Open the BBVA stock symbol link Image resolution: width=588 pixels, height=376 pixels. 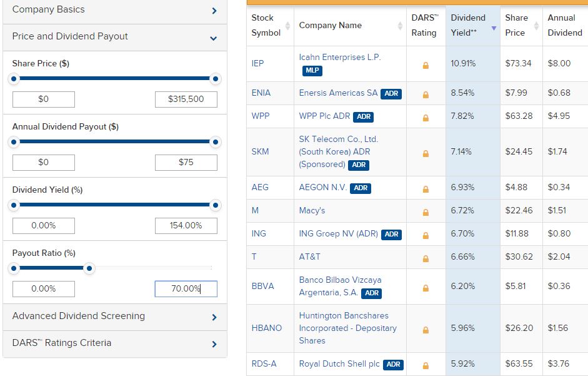[263, 287]
